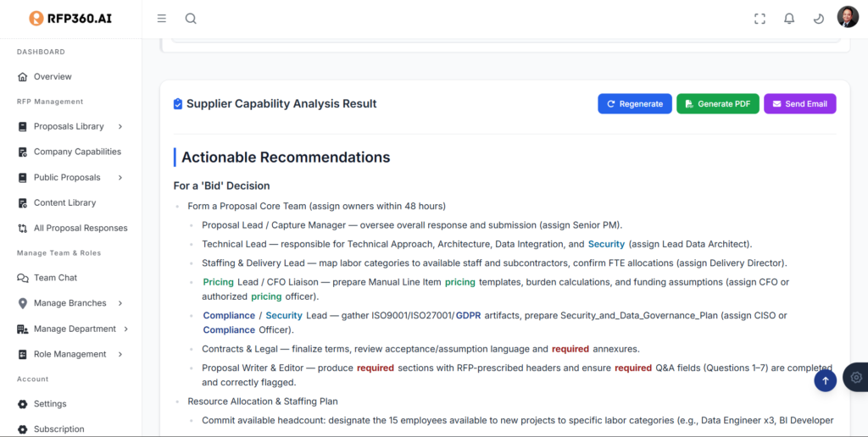868x437 pixels.
Task: Click the Generate PDF button
Action: [717, 104]
